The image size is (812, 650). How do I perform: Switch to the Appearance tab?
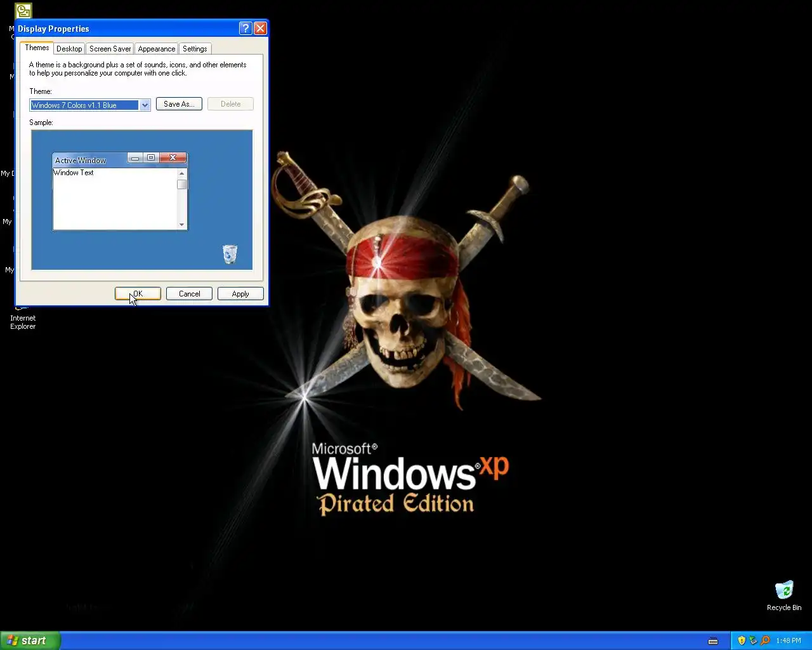(156, 49)
